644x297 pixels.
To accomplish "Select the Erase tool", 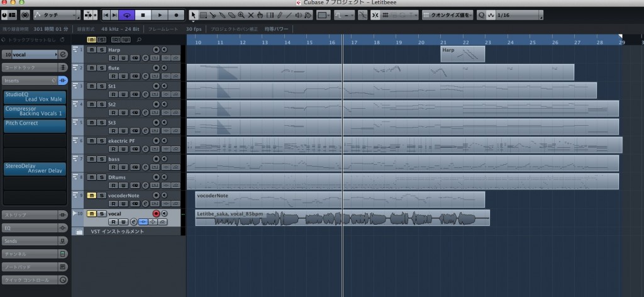I will coord(231,15).
